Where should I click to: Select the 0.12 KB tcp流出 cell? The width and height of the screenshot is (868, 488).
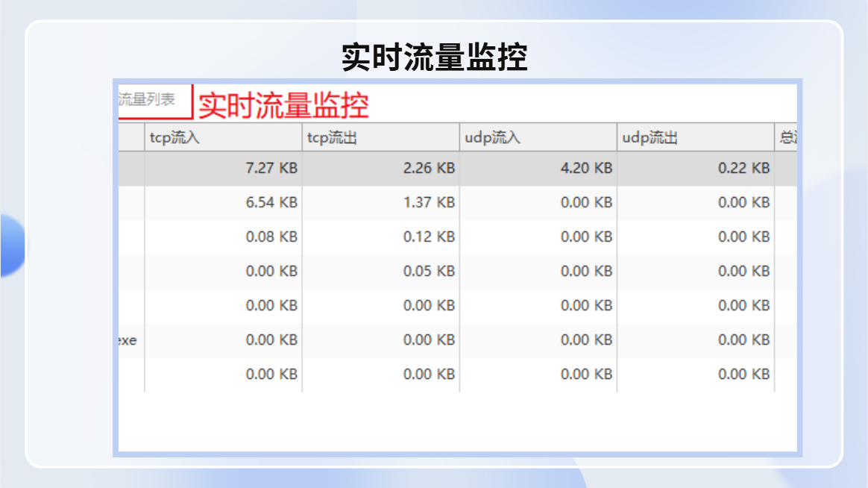(x=381, y=237)
